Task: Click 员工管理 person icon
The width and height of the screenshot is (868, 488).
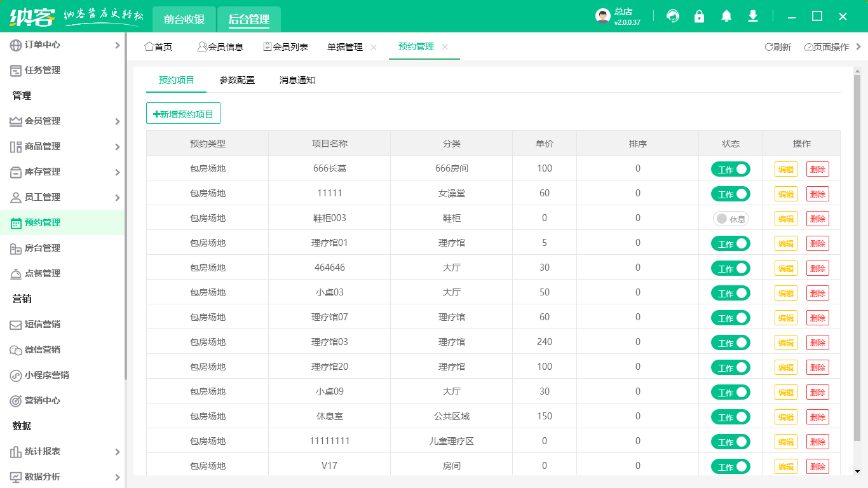Action: tap(16, 198)
